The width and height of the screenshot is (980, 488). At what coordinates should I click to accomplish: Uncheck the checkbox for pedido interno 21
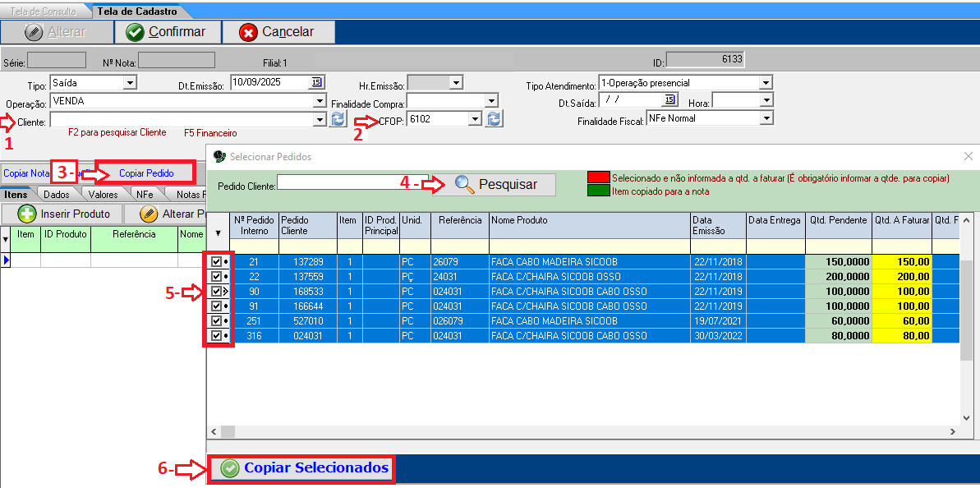[x=216, y=262]
